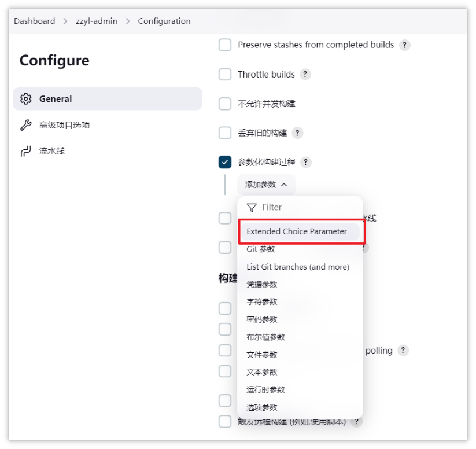Enable Preserve stashes from completed builds
Screen dimensions: 476x449
[225, 45]
